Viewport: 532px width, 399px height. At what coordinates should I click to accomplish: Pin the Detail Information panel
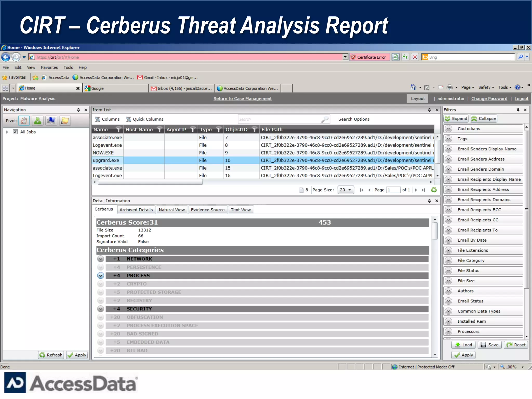coord(429,201)
